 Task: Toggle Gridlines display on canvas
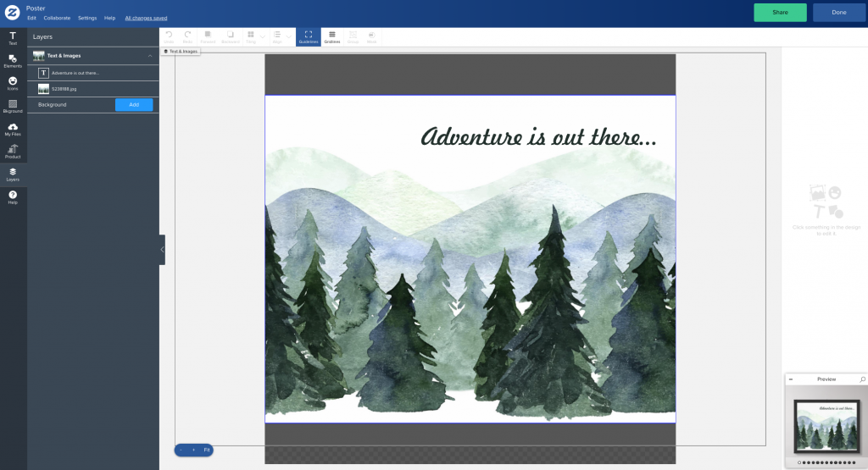click(x=331, y=36)
